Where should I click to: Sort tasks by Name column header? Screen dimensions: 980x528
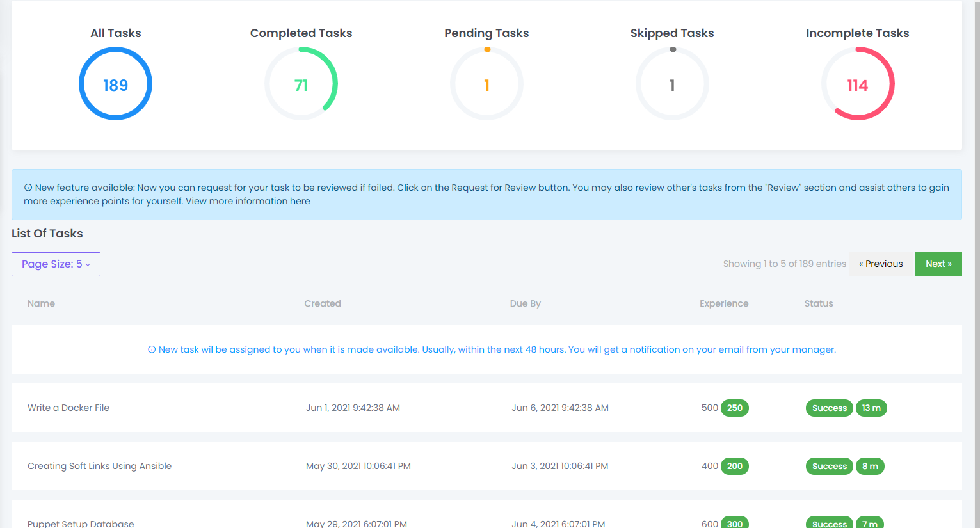pos(41,303)
